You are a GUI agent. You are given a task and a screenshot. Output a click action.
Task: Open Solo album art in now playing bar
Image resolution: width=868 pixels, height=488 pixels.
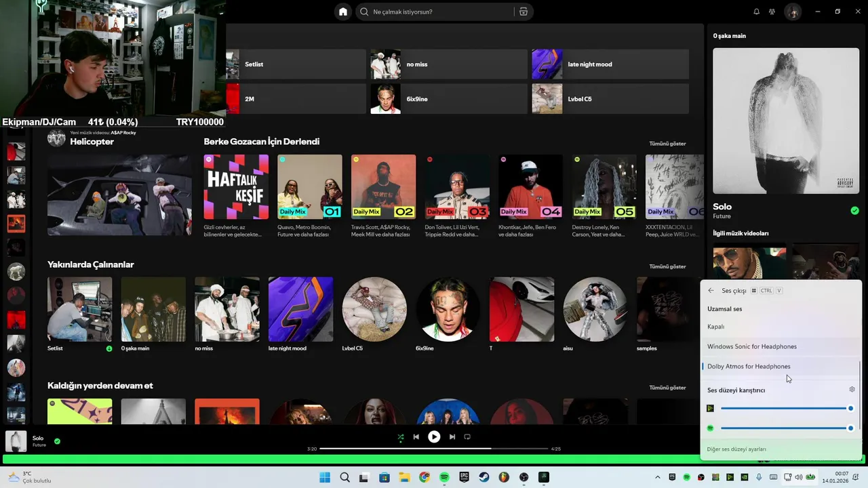[x=16, y=441]
